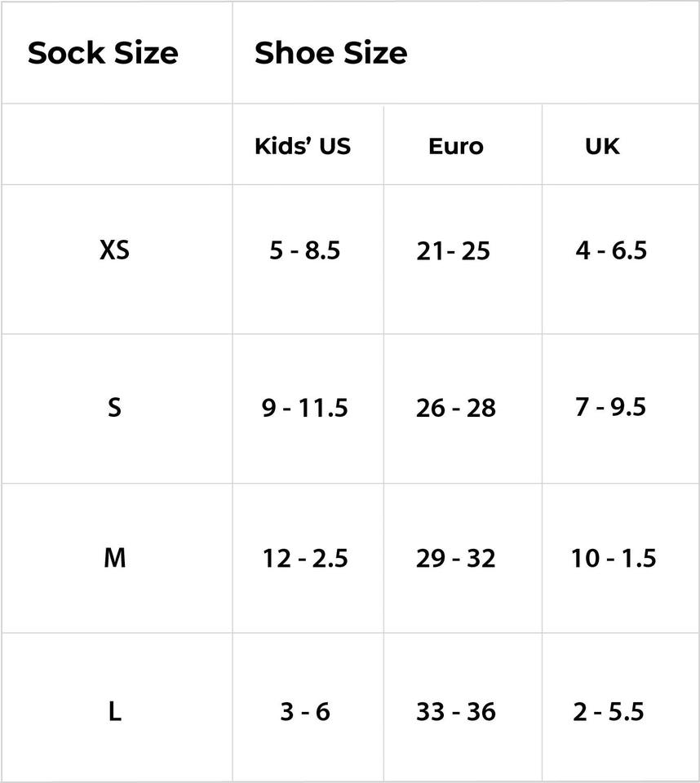Click the M sock size row label
700x783 pixels.
[x=114, y=558]
